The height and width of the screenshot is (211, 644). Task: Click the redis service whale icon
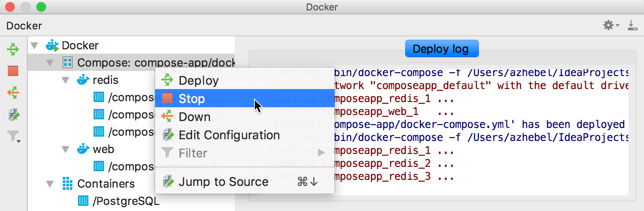tap(83, 80)
